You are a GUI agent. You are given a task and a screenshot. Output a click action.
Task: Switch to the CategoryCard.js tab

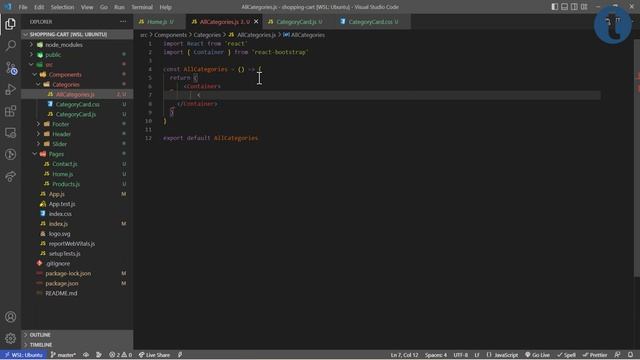299,22
